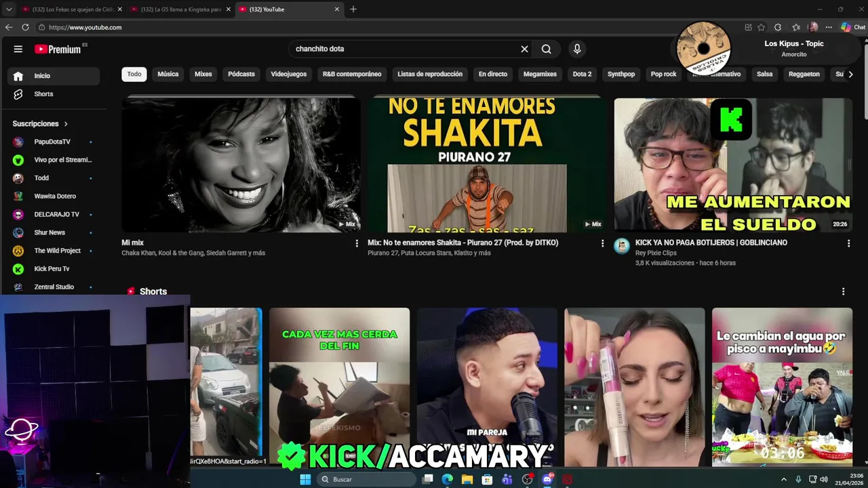The image size is (868, 488).
Task: Click the magnifier search button
Action: coord(546,49)
